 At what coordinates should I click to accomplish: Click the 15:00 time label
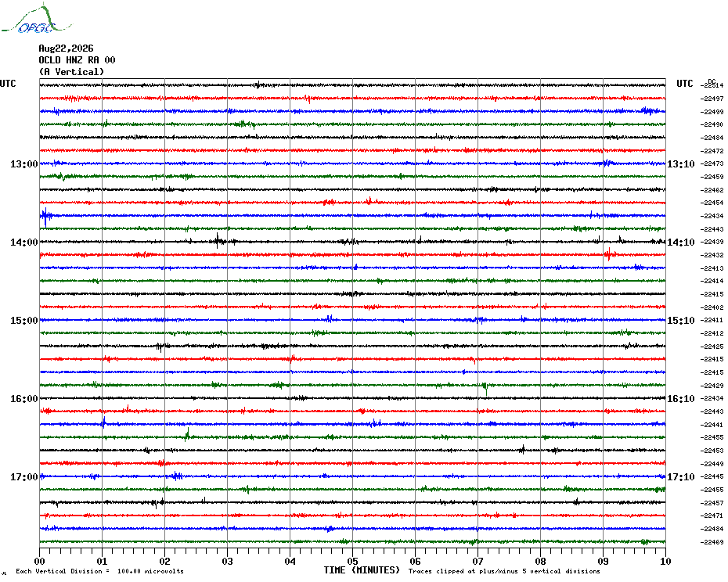(24, 321)
